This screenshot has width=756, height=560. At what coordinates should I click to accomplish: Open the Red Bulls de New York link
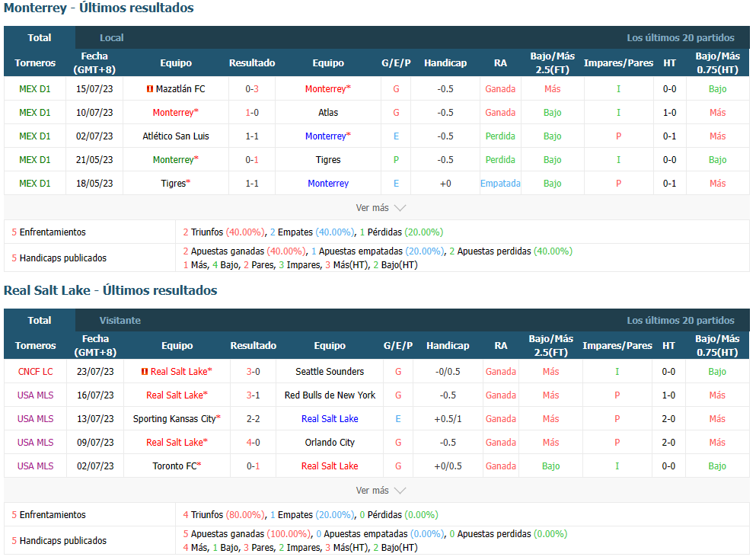330,395
